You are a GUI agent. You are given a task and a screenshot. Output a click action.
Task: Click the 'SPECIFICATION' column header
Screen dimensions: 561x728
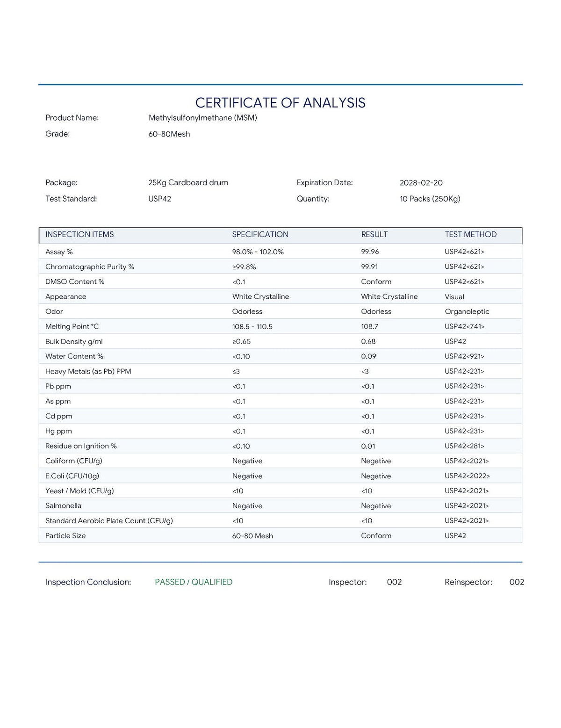point(260,235)
